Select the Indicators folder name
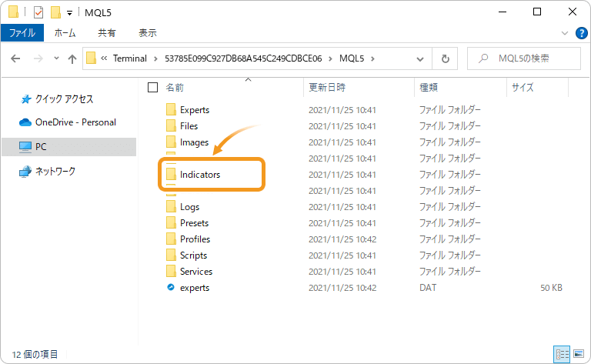The height and width of the screenshot is (364, 591). (x=200, y=175)
